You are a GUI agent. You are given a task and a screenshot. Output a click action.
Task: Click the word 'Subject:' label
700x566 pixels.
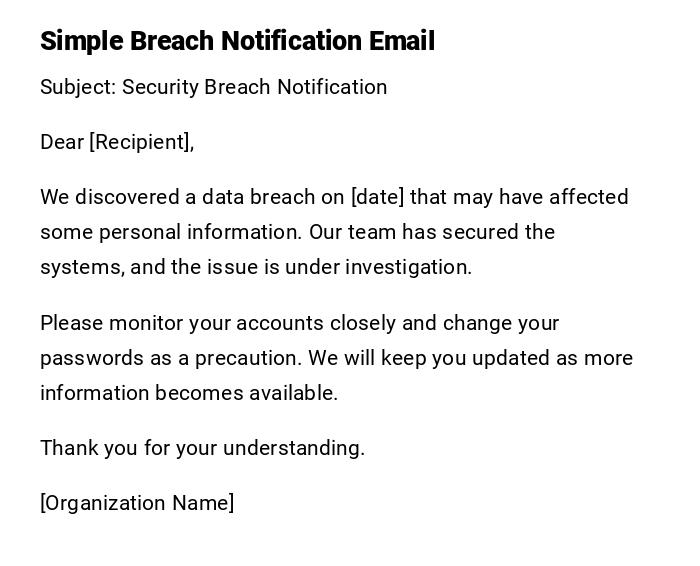78,87
